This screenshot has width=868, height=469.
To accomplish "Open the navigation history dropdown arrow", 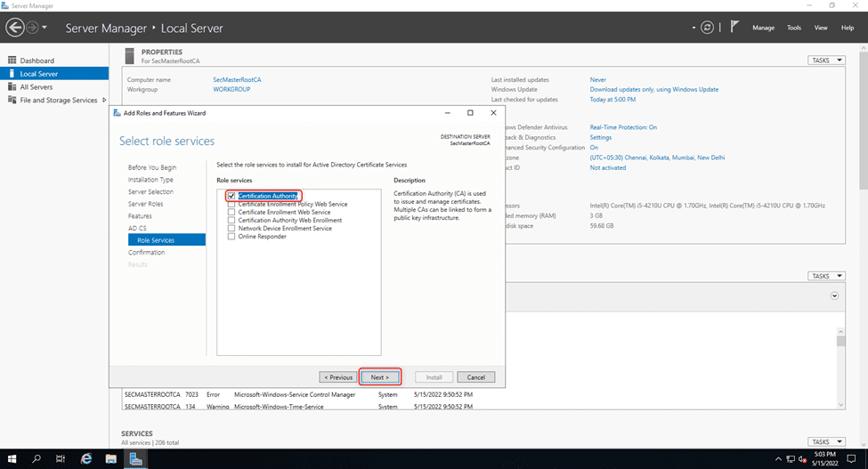I will click(45, 27).
